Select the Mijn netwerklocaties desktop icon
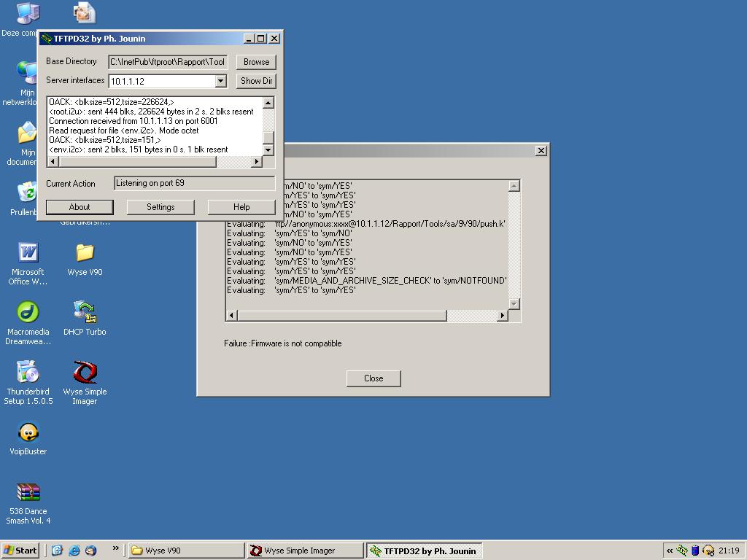Image resolution: width=747 pixels, height=560 pixels. pos(20,83)
